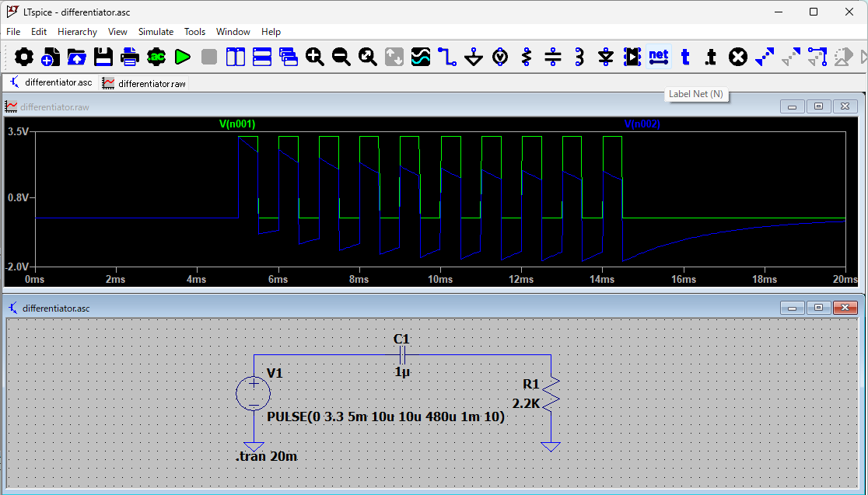
Task: Activate the Label Net tool
Action: [x=658, y=57]
